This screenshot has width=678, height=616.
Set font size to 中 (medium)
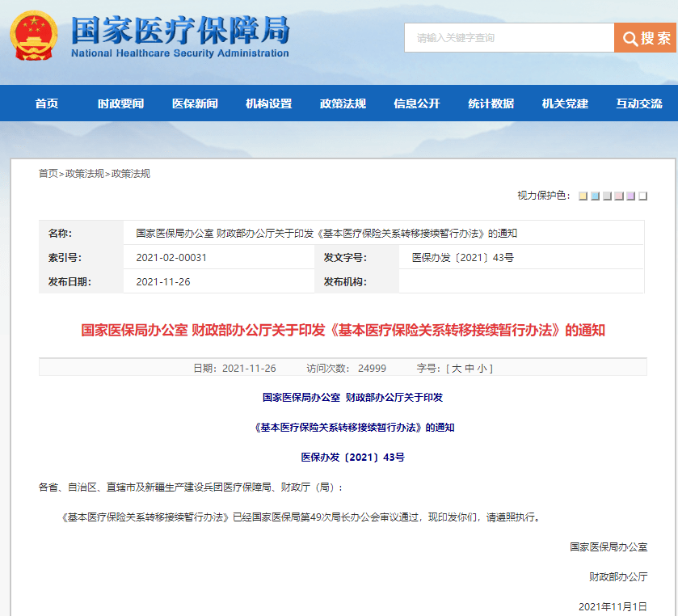tap(470, 369)
